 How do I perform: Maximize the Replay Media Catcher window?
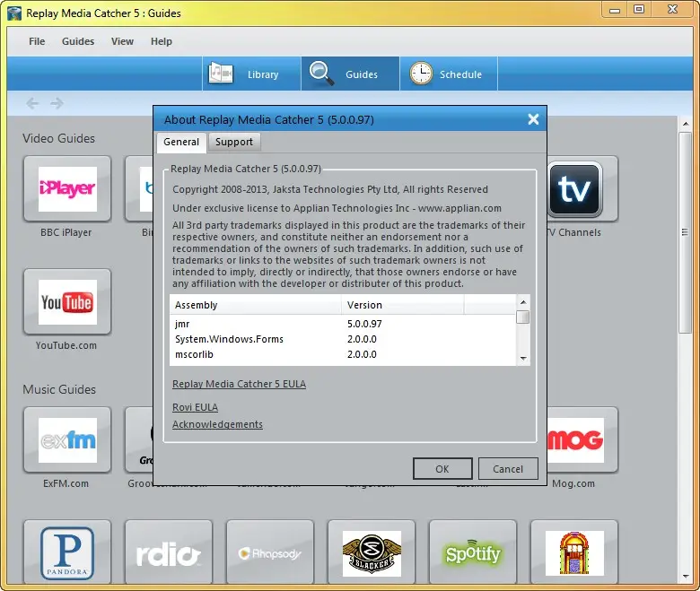pos(639,10)
